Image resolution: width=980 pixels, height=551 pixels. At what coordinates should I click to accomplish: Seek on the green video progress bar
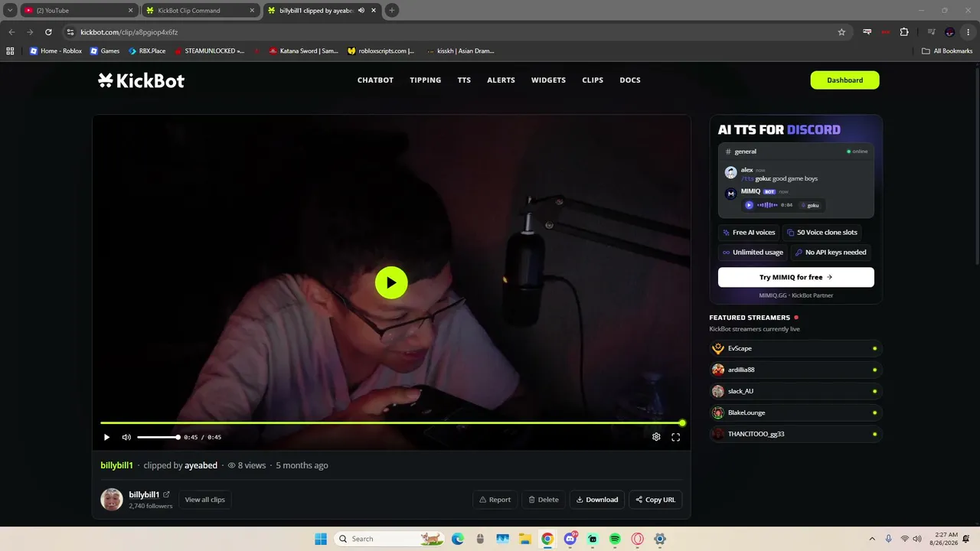coord(391,422)
